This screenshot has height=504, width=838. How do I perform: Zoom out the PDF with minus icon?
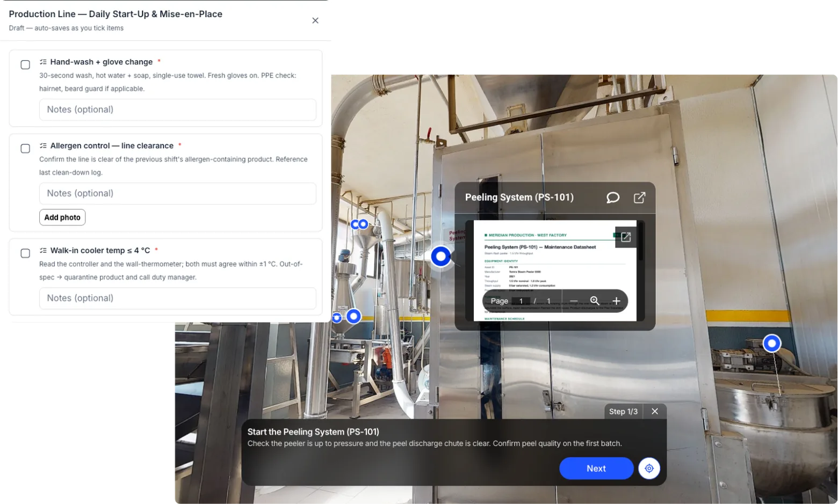tap(574, 301)
